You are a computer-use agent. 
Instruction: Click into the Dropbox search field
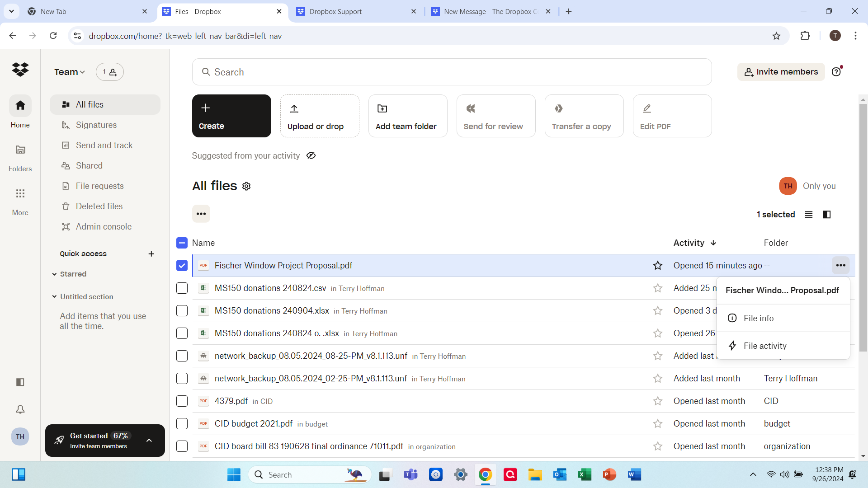point(452,72)
